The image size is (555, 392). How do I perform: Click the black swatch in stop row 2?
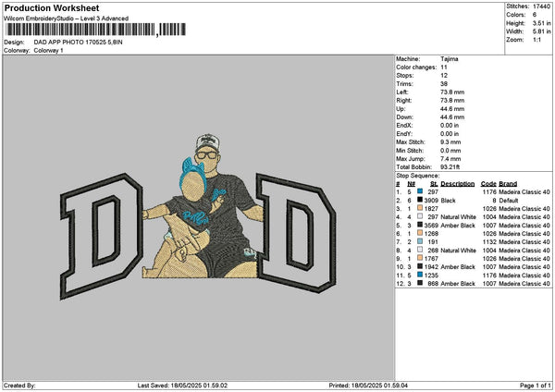[420, 200]
